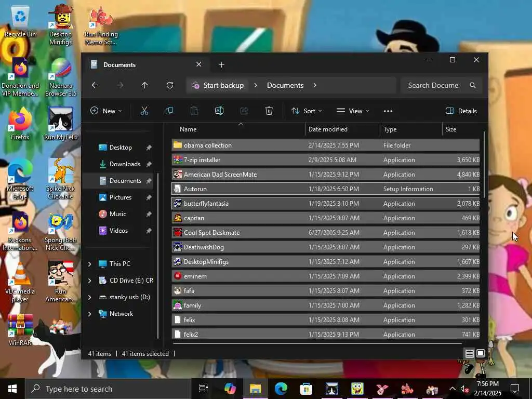Expand breadcrumb chevron after Documents

coord(315,85)
